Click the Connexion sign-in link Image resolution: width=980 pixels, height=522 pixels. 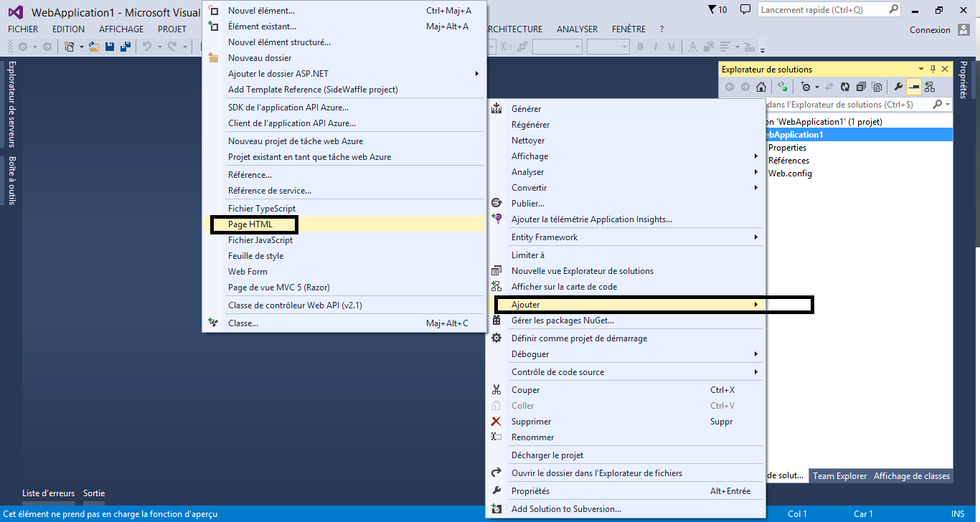[930, 30]
